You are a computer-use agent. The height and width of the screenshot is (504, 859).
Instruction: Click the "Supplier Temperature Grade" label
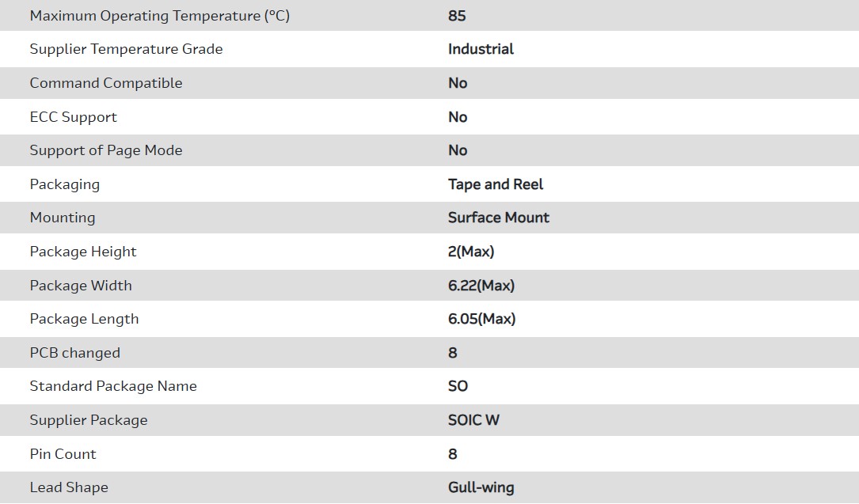126,49
